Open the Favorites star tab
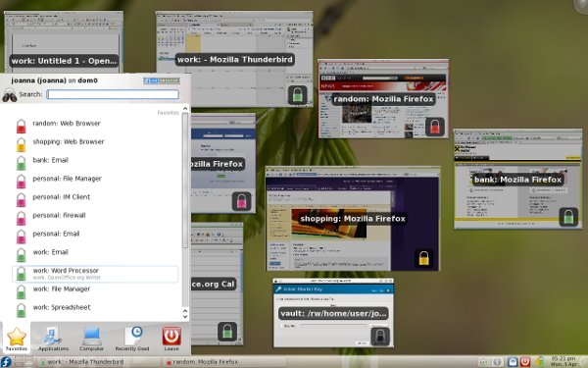588x368 pixels. pos(17,338)
